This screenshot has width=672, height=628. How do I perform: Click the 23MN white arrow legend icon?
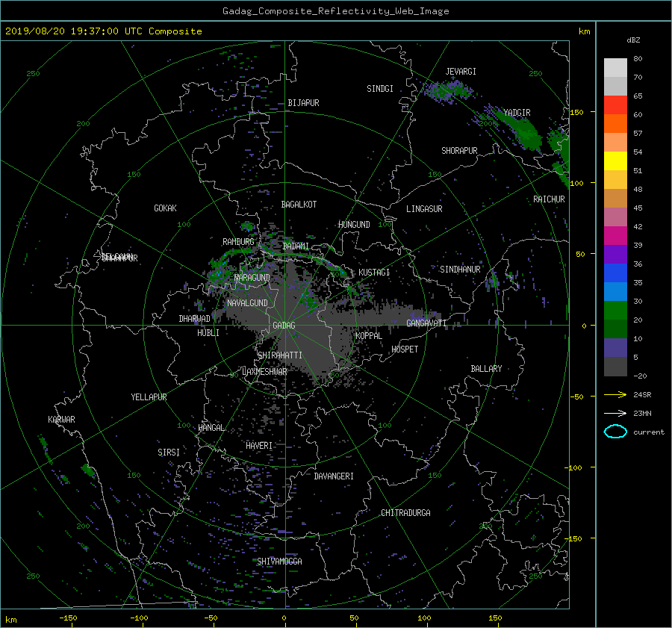click(615, 413)
